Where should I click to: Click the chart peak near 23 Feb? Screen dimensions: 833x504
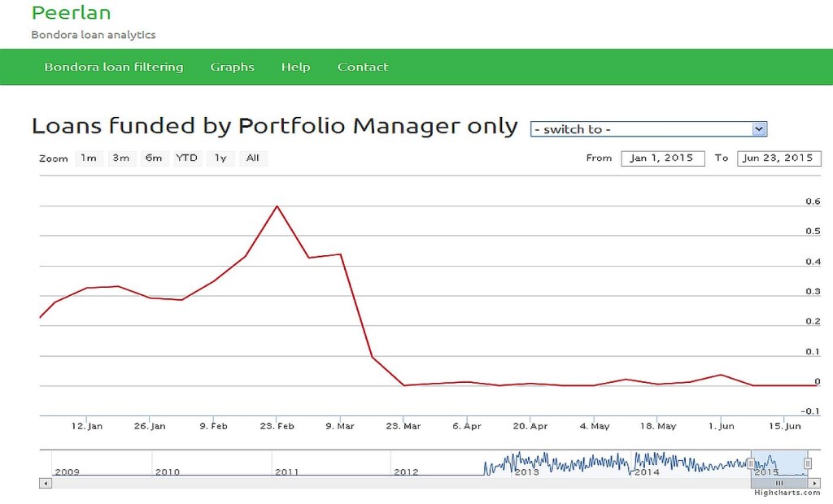click(x=277, y=206)
